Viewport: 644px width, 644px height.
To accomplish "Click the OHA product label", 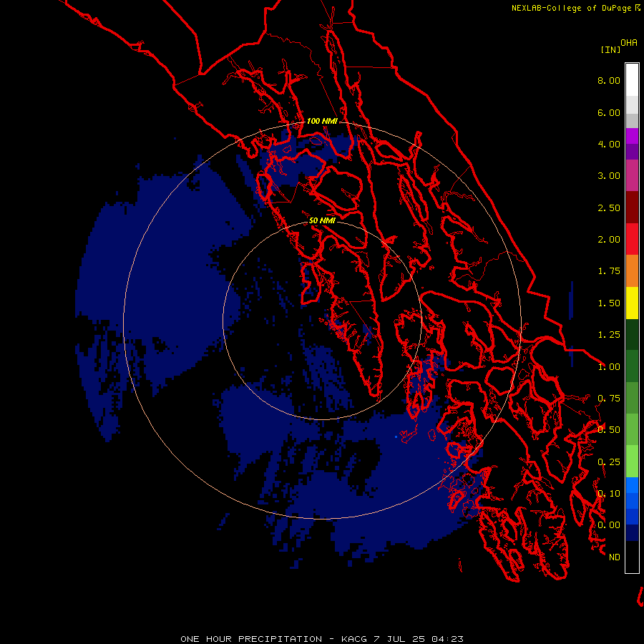I will click(629, 42).
